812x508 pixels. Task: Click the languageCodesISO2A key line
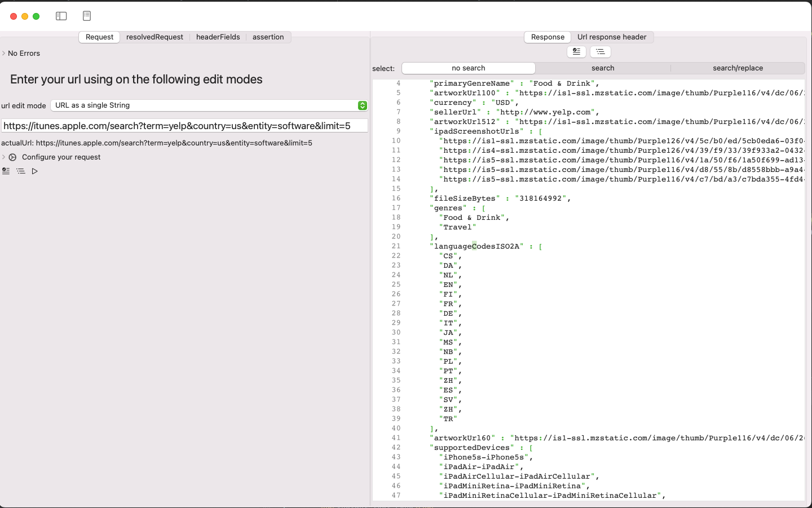486,246
